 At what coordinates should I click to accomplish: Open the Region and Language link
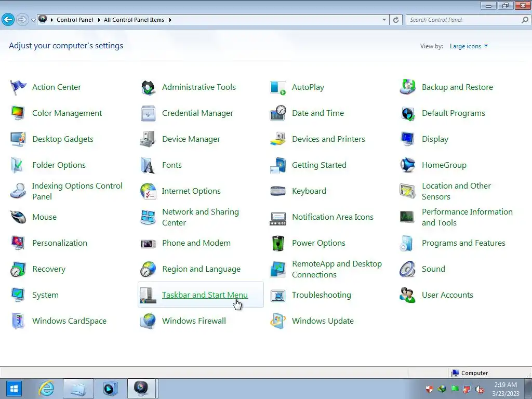click(201, 269)
